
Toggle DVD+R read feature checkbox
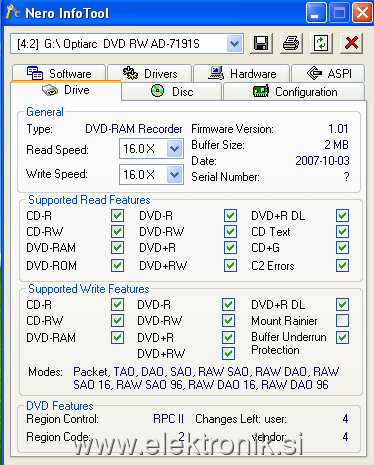[x=230, y=248]
